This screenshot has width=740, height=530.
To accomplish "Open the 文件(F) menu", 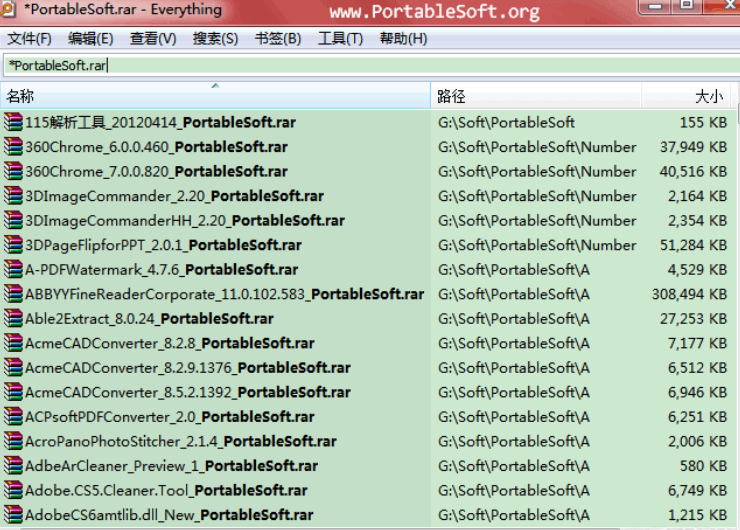I will pyautogui.click(x=29, y=38).
